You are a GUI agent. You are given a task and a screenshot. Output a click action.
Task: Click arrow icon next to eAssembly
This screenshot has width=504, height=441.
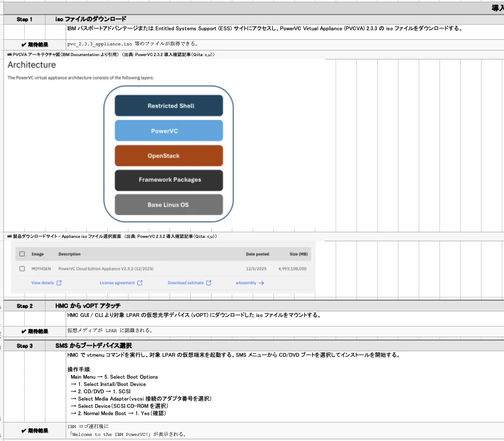tap(262, 283)
